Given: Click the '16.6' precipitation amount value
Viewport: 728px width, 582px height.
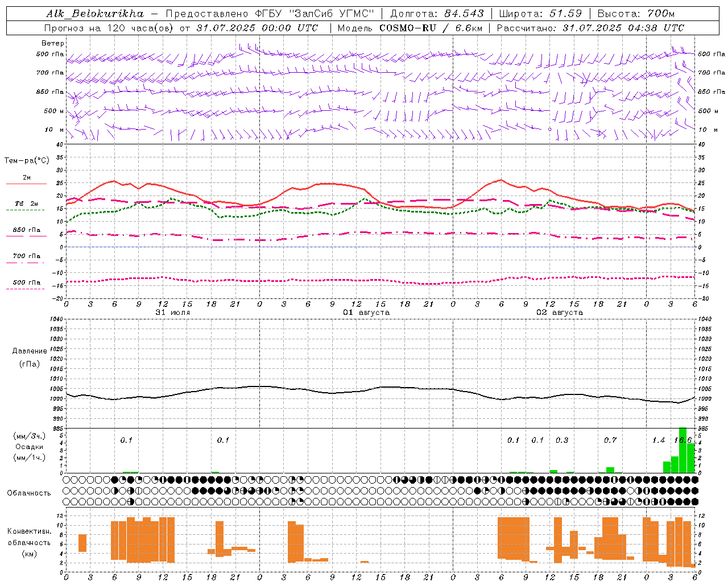Looking at the screenshot, I should pyautogui.click(x=683, y=440).
